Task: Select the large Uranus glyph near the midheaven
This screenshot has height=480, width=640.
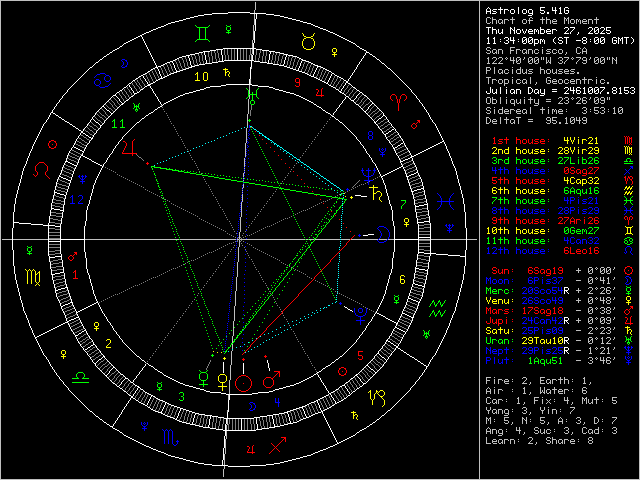Action: tap(252, 96)
